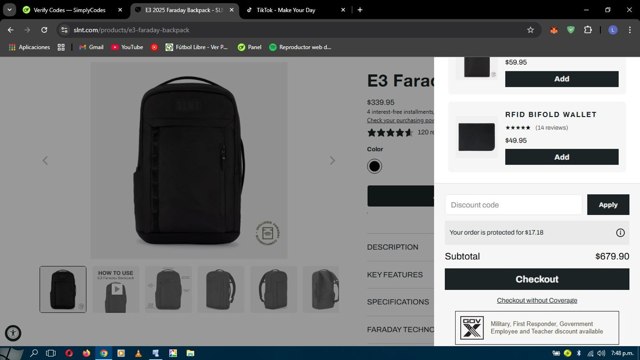
Task: Show order protection info icon
Action: coord(620,233)
